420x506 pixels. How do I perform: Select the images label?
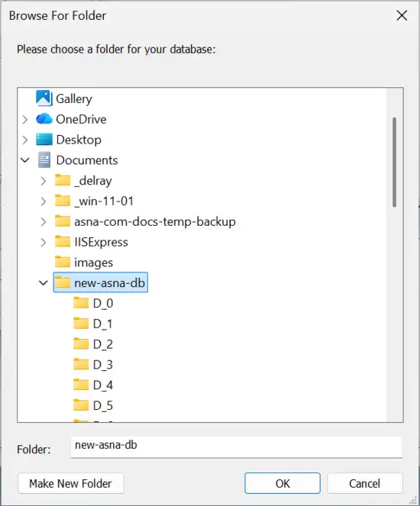point(94,263)
